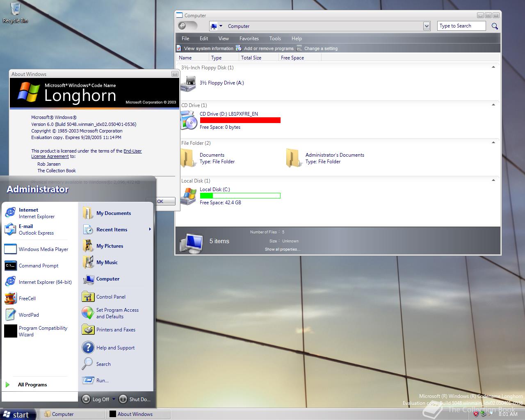Sort by the Total Size column header
The height and width of the screenshot is (420, 525).
258,58
